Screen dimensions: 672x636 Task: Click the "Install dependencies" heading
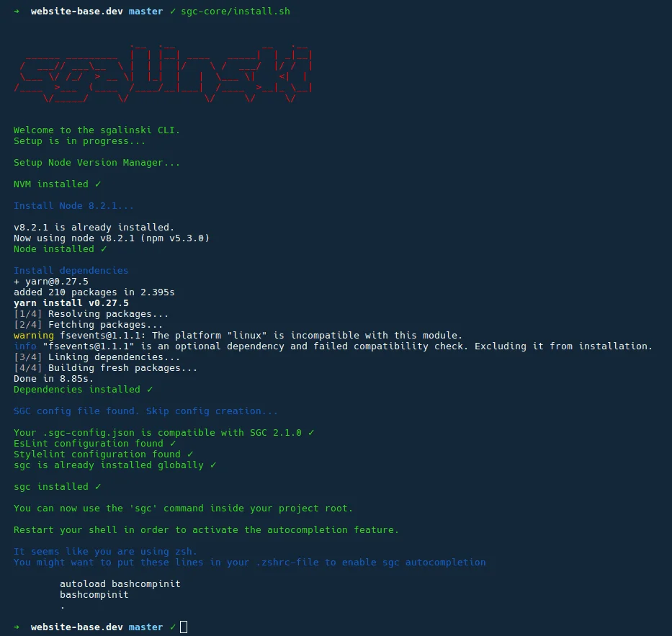[71, 271]
